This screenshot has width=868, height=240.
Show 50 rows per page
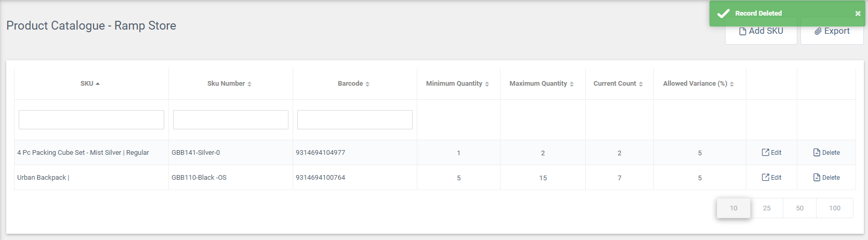coord(799,208)
